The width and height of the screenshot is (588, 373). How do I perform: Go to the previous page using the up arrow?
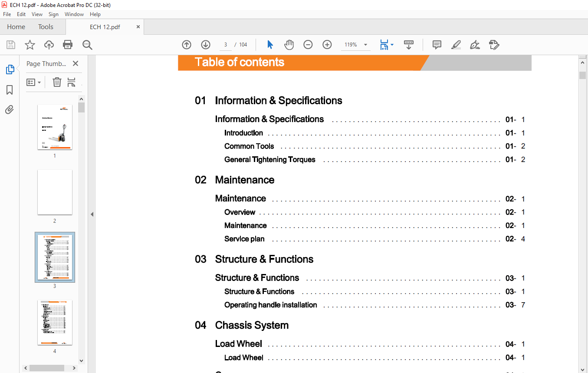point(187,45)
